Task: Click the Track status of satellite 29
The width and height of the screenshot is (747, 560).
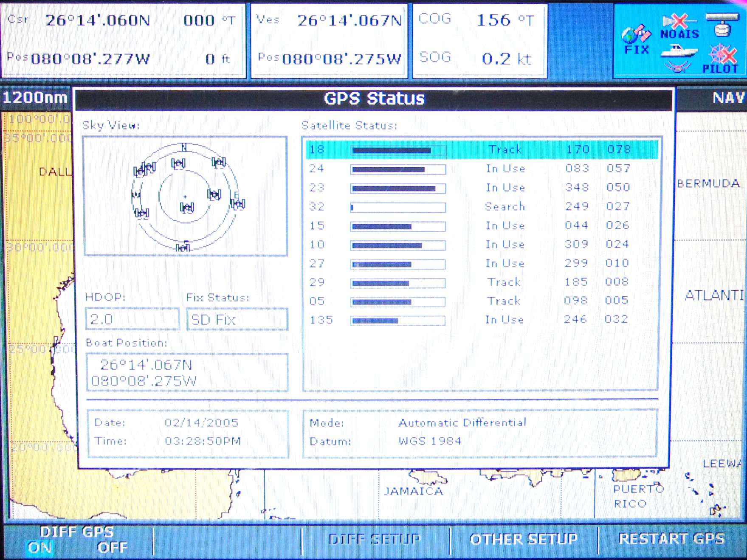Action: [x=504, y=282]
